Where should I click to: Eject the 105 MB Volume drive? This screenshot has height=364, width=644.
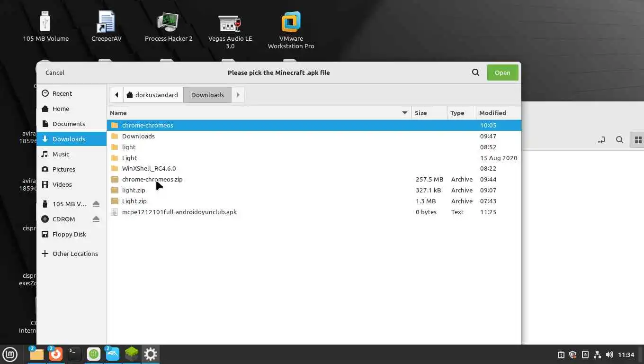click(96, 204)
